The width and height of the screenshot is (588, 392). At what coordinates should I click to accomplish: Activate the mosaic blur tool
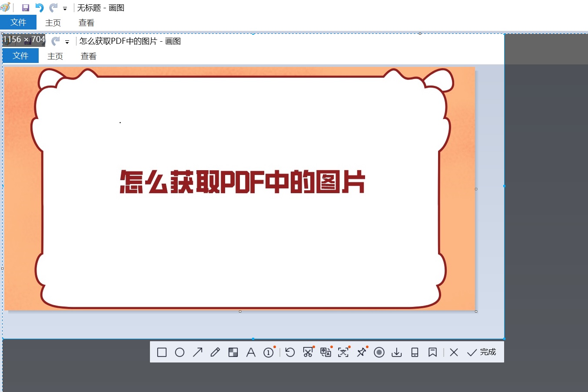[233, 352]
